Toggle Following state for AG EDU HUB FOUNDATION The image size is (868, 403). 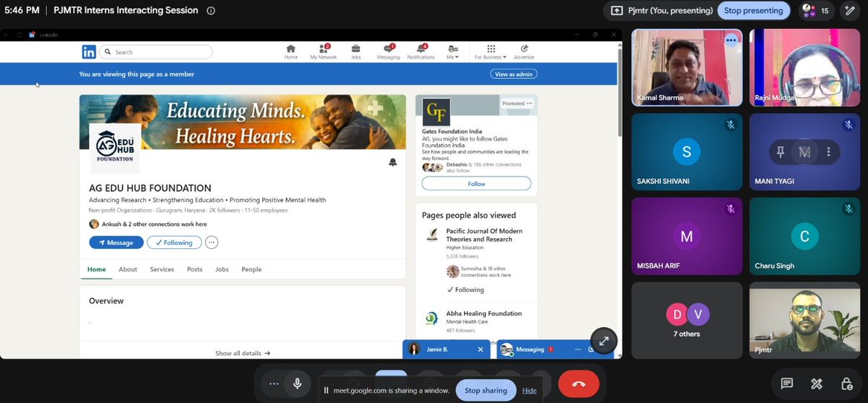pyautogui.click(x=174, y=242)
